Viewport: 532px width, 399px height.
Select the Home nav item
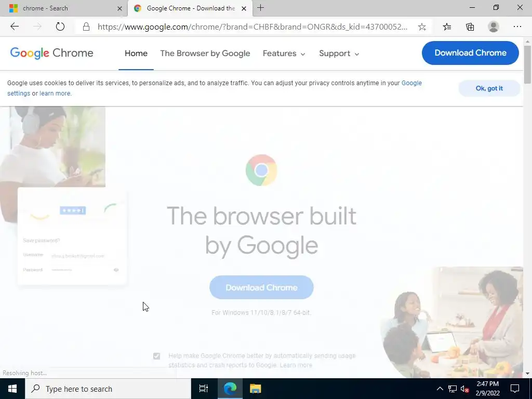tap(136, 54)
